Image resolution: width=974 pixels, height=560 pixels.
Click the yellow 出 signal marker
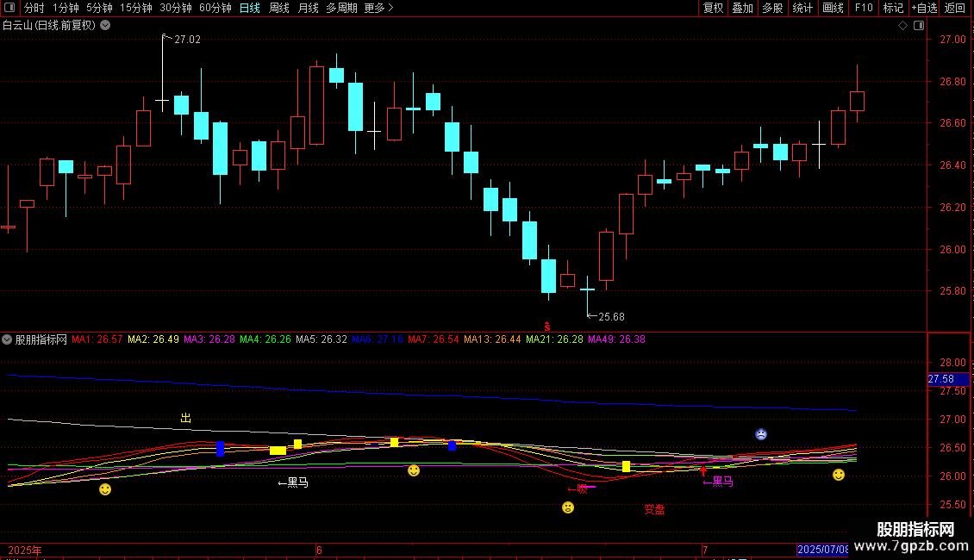[185, 418]
